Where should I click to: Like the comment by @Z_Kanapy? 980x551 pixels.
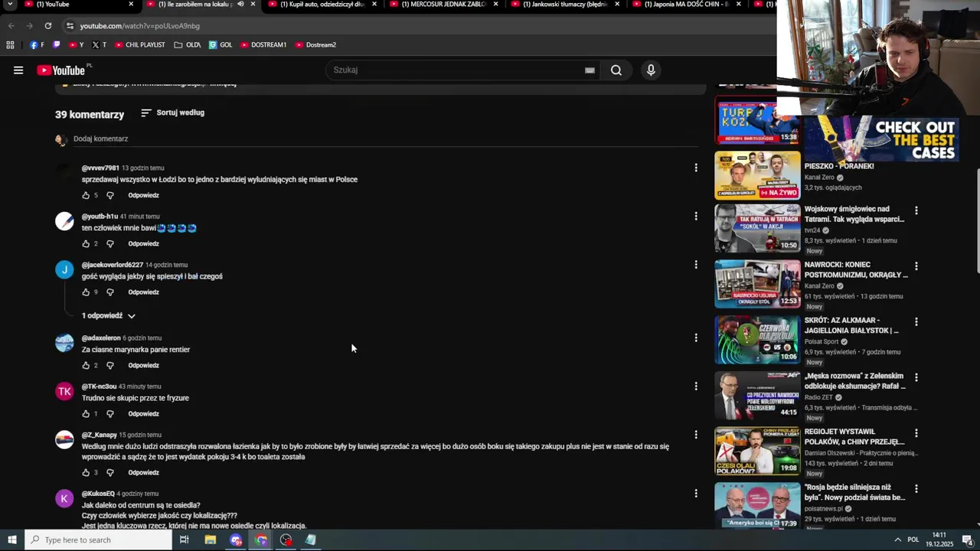[86, 473]
